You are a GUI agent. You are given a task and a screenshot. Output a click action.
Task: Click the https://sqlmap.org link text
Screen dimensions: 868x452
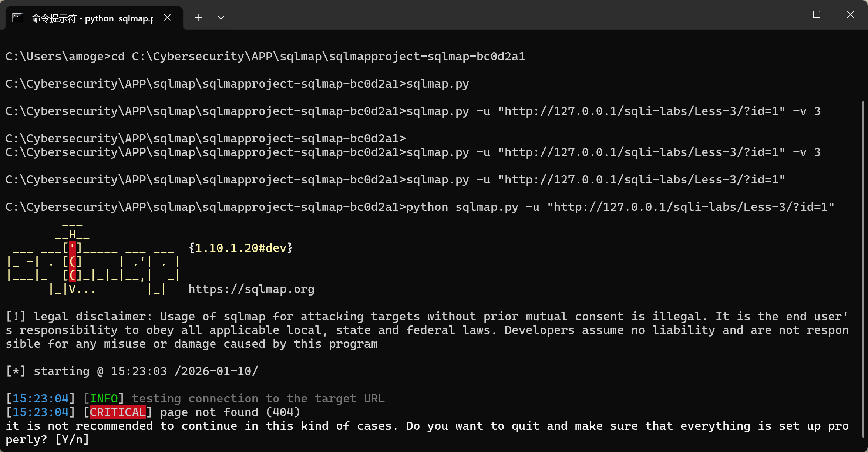pos(251,289)
